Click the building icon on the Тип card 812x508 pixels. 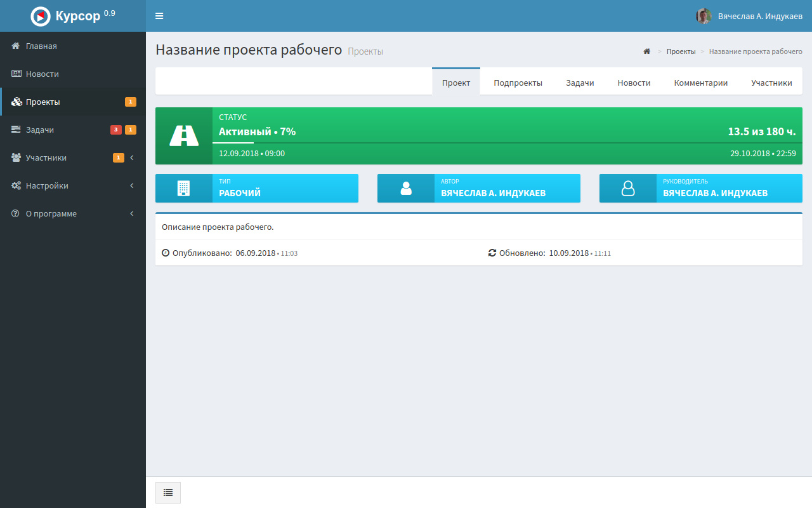coord(183,189)
